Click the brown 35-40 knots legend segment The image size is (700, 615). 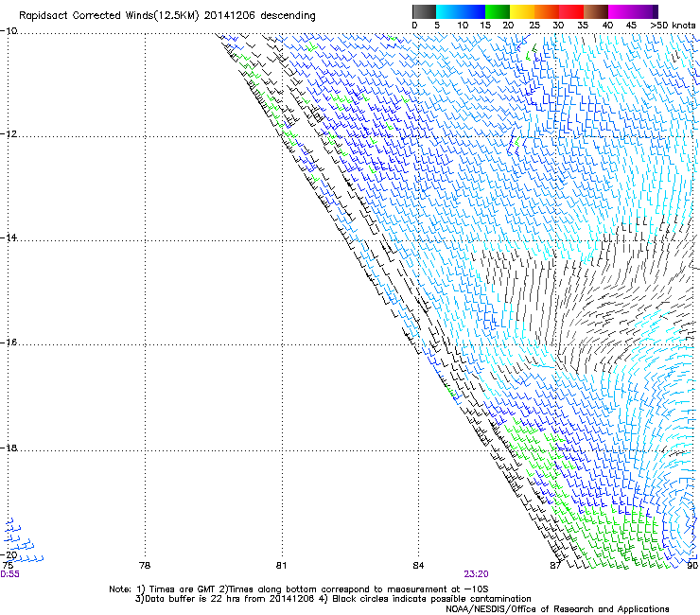click(596, 11)
